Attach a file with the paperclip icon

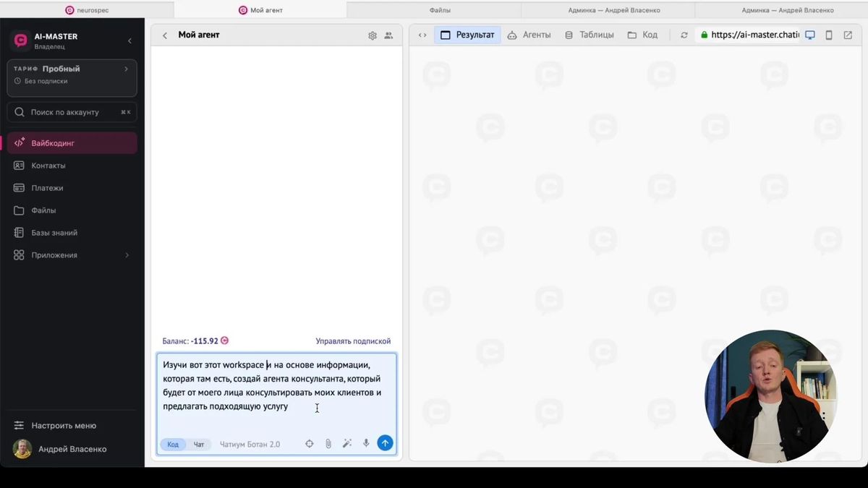(x=328, y=444)
